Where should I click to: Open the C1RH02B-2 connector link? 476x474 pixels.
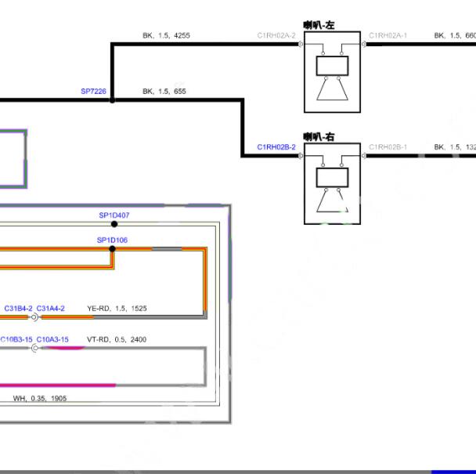click(276, 147)
